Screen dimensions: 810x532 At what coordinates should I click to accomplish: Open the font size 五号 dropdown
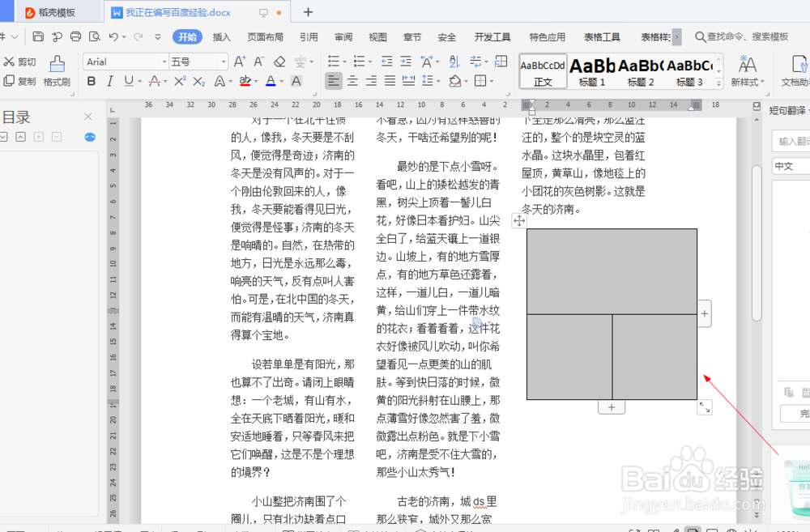[x=224, y=62]
